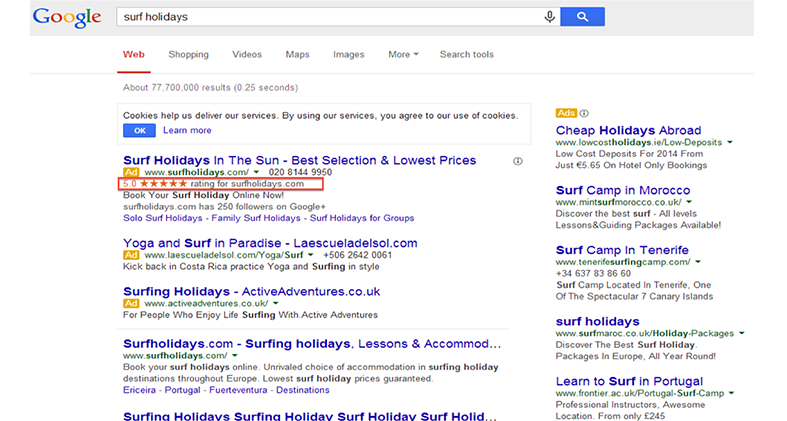Switch to the Images tab
Viewport: 787px width, 421px height.
[349, 55]
